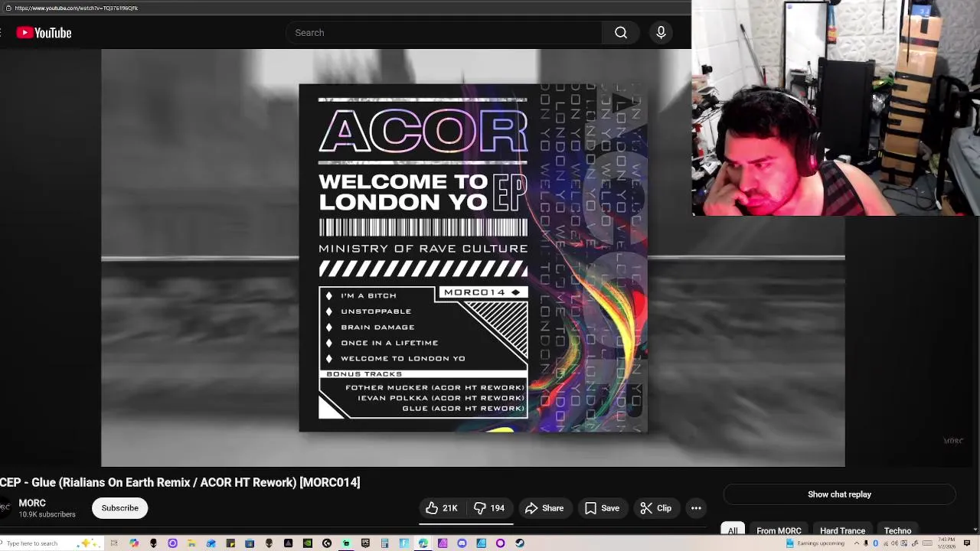This screenshot has width=980, height=551.
Task: Click the video player to pause playback
Action: (x=473, y=258)
